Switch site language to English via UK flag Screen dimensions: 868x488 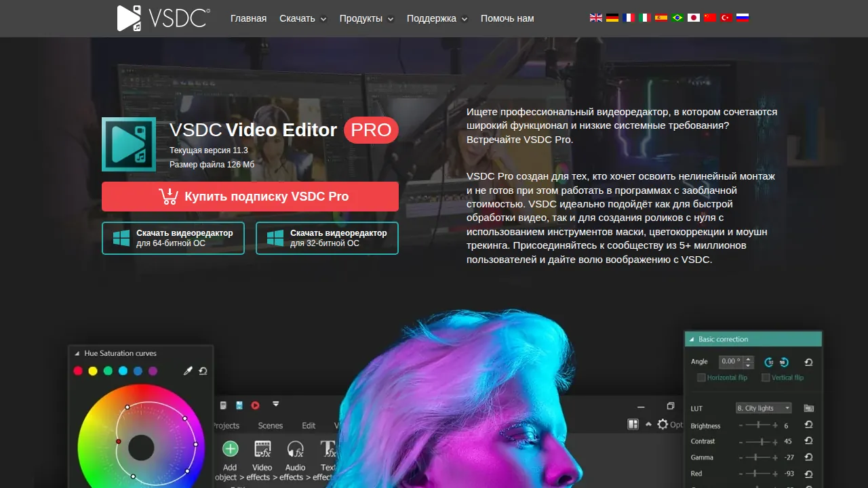tap(596, 18)
